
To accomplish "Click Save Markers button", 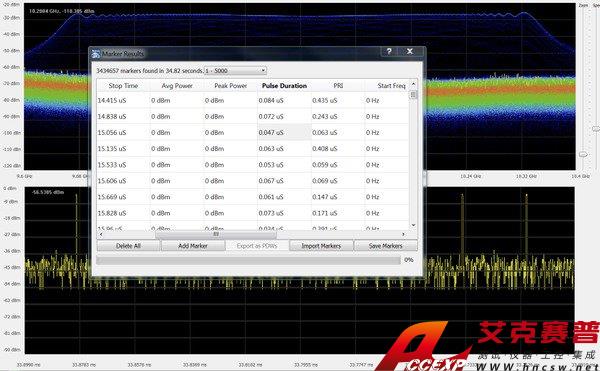I will [x=385, y=246].
